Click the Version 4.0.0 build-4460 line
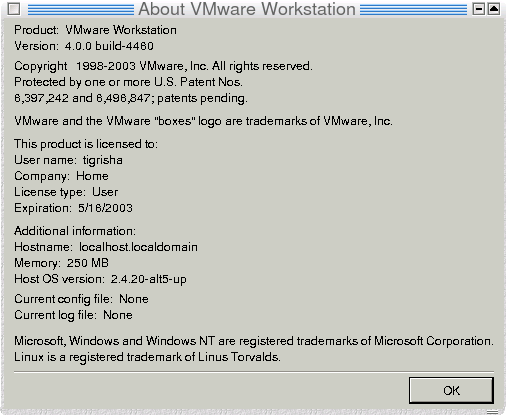This screenshot has width=506, height=415. (84, 46)
